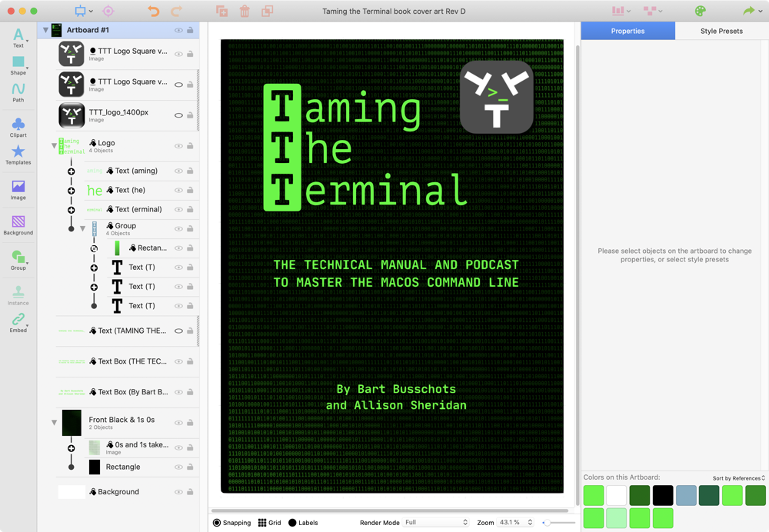
Task: Select the Background layer in list
Action: tap(118, 492)
